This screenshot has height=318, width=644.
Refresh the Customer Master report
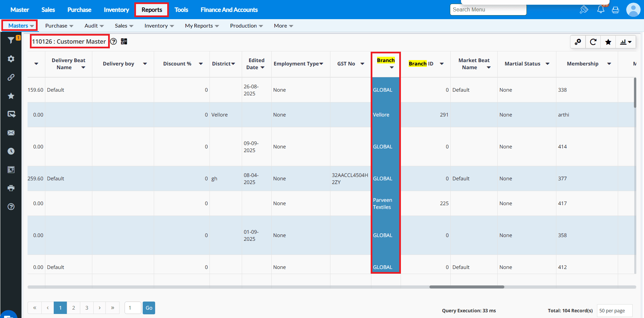593,42
